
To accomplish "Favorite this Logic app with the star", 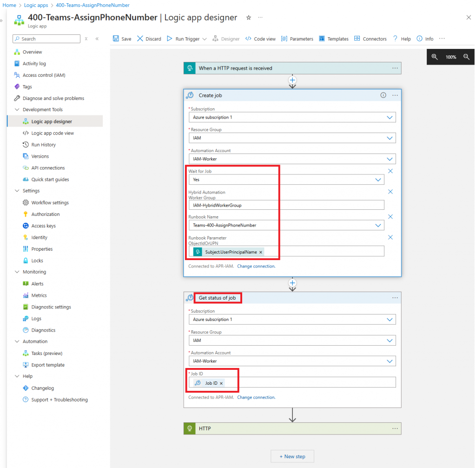I will pyautogui.click(x=249, y=18).
